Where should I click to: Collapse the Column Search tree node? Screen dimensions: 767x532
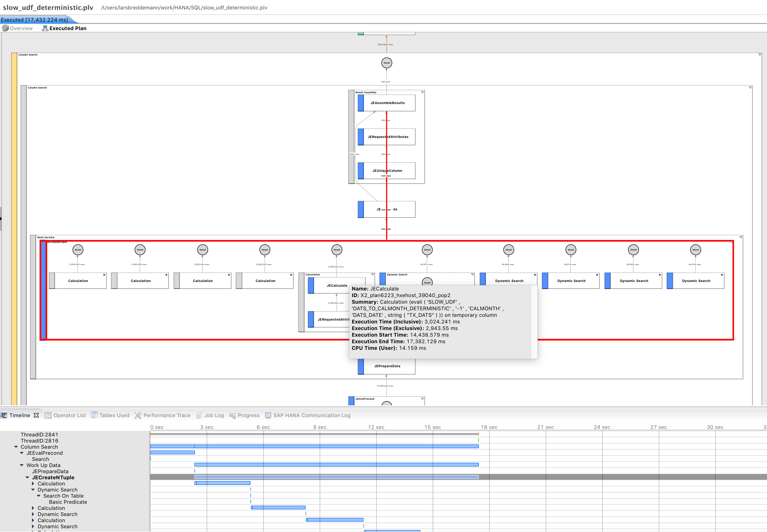[16, 447]
